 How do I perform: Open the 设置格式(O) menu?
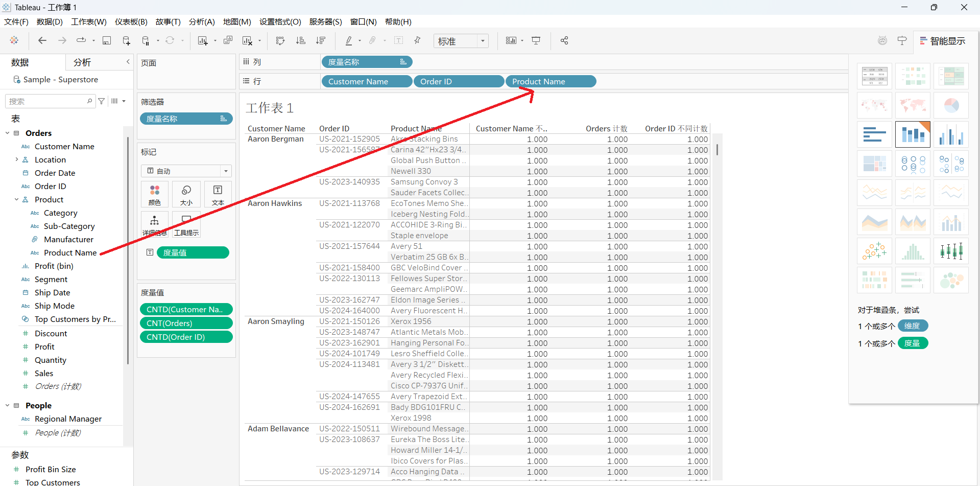click(x=280, y=21)
